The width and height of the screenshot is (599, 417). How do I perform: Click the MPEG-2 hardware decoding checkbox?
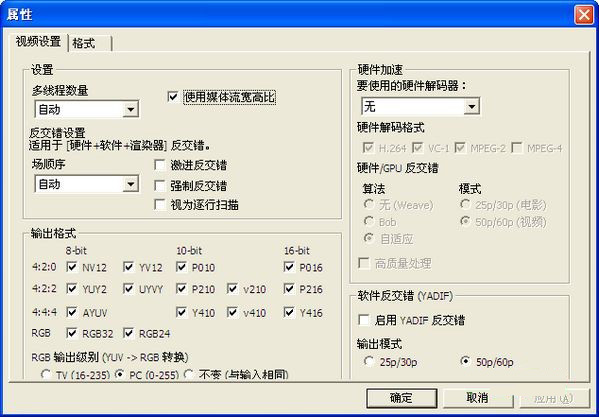pyautogui.click(x=460, y=148)
